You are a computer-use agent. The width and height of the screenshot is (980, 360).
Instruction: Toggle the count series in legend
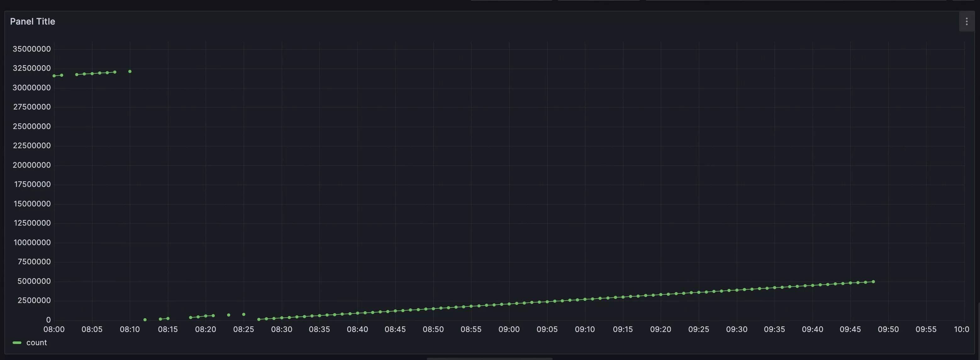pyautogui.click(x=36, y=342)
